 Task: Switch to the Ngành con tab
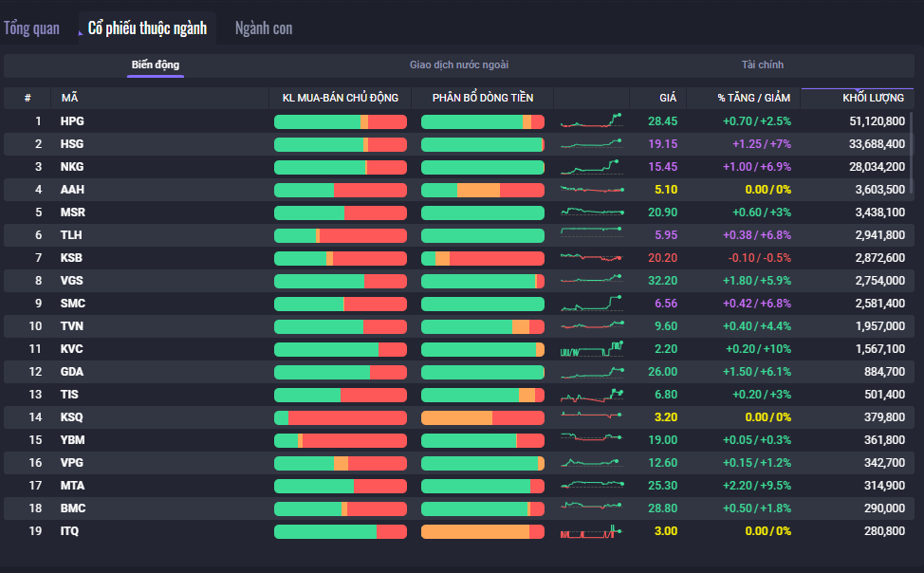[264, 28]
